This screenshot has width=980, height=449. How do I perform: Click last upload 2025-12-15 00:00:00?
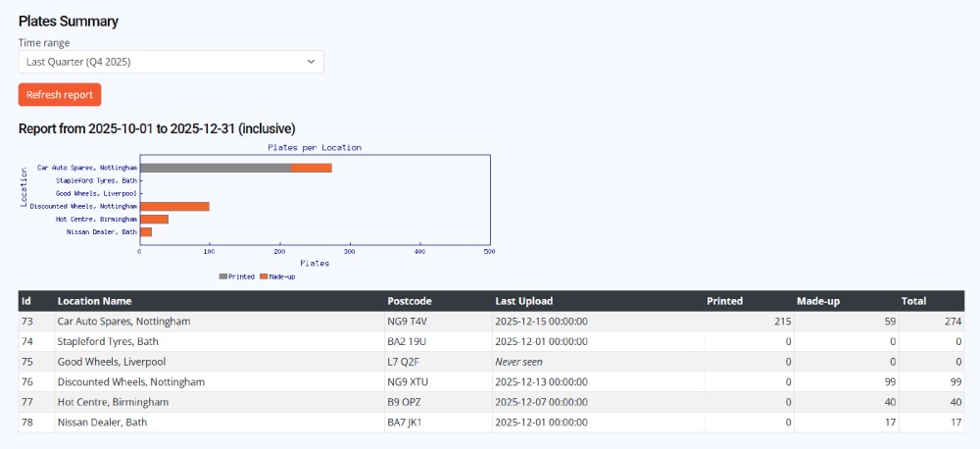pyautogui.click(x=541, y=322)
